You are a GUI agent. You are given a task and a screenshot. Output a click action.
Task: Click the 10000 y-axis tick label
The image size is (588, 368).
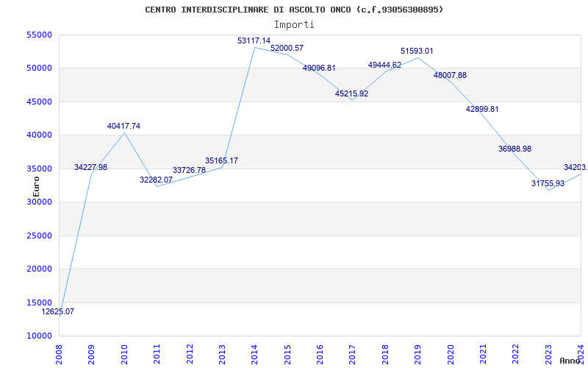click(x=39, y=336)
